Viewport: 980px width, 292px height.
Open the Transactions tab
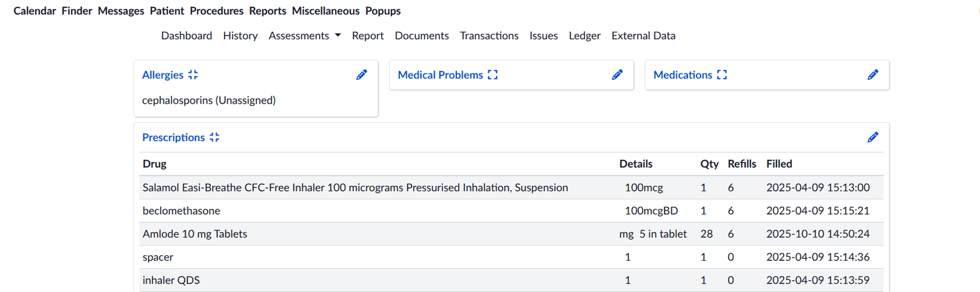point(489,36)
